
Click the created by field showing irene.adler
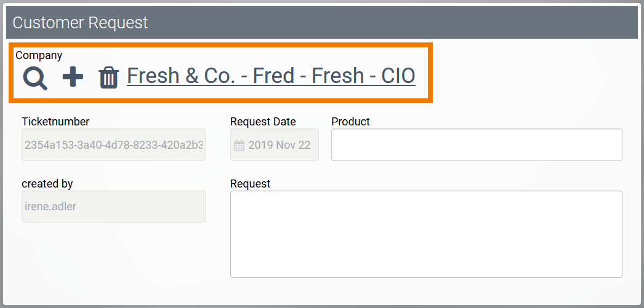(x=113, y=207)
